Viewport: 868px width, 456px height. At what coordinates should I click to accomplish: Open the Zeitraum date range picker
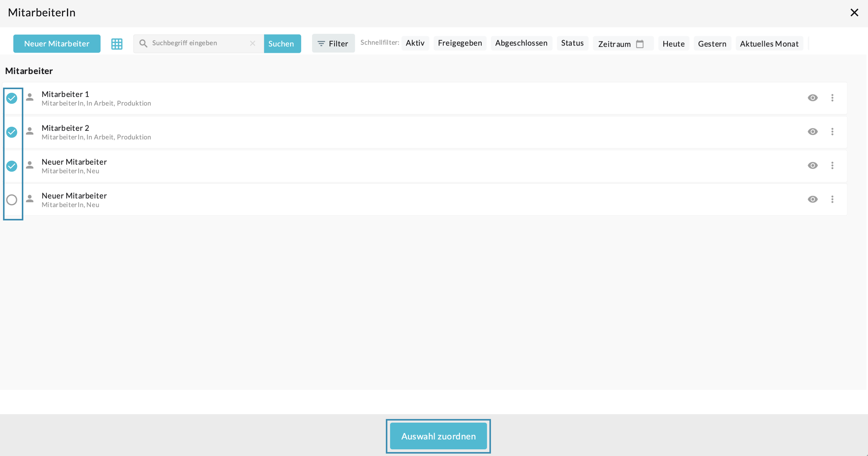614,44
